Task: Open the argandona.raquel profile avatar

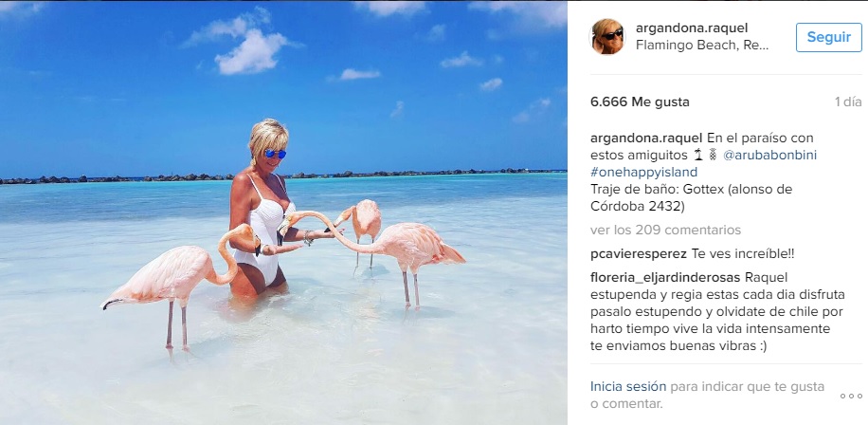Action: [607, 37]
